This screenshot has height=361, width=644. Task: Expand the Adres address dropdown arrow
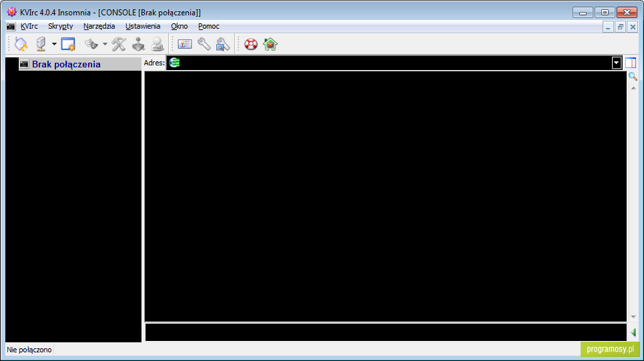tap(616, 63)
